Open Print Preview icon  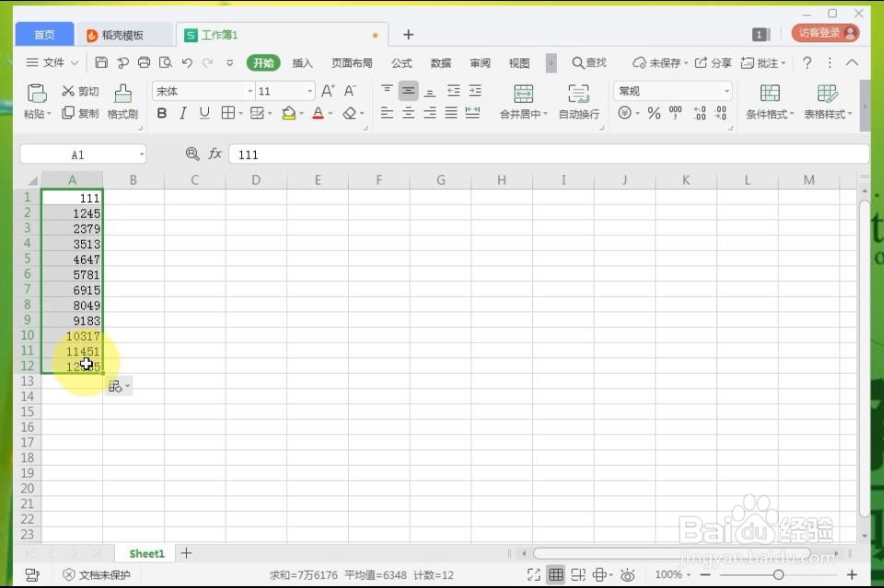[165, 63]
